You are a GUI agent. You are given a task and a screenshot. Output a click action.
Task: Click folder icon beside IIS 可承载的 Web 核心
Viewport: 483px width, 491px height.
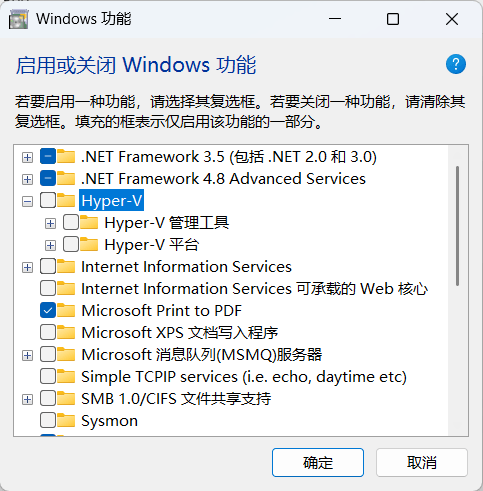[66, 288]
